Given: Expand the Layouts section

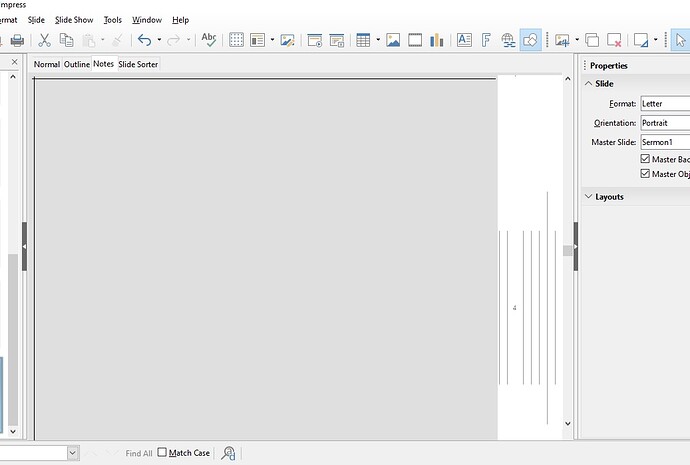Looking at the screenshot, I should [x=588, y=197].
